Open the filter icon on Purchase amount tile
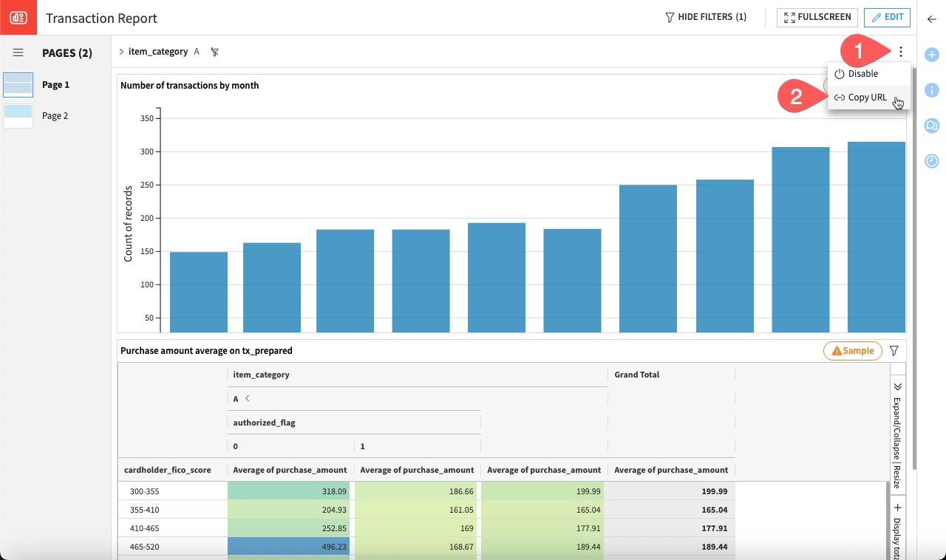 pos(894,350)
